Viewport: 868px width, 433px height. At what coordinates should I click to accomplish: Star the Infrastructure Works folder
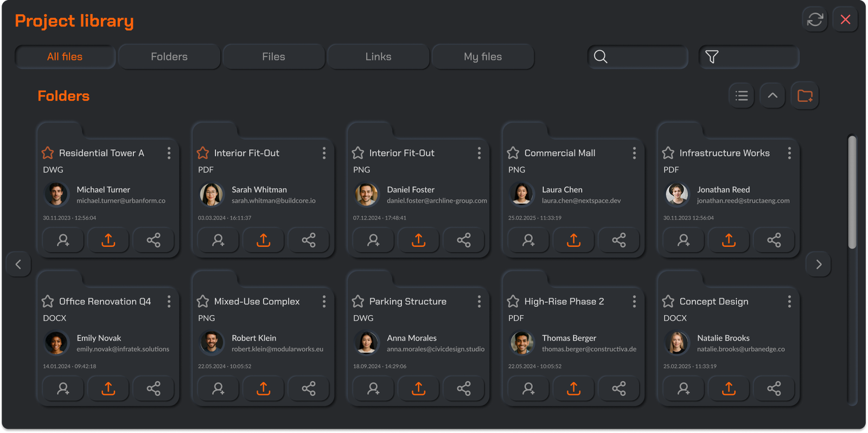point(668,153)
